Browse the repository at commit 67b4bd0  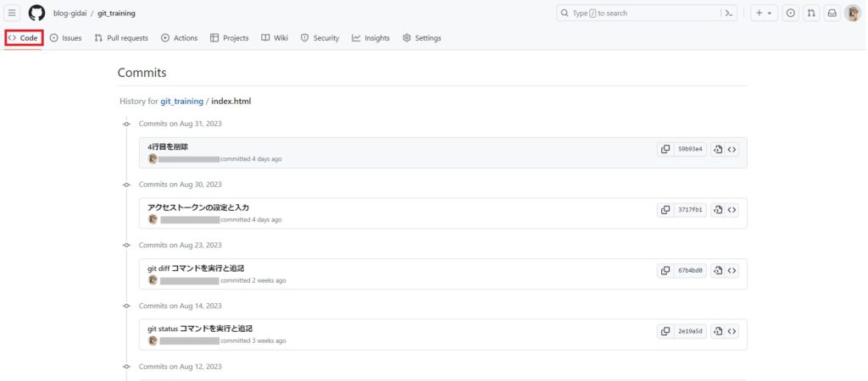(732, 271)
